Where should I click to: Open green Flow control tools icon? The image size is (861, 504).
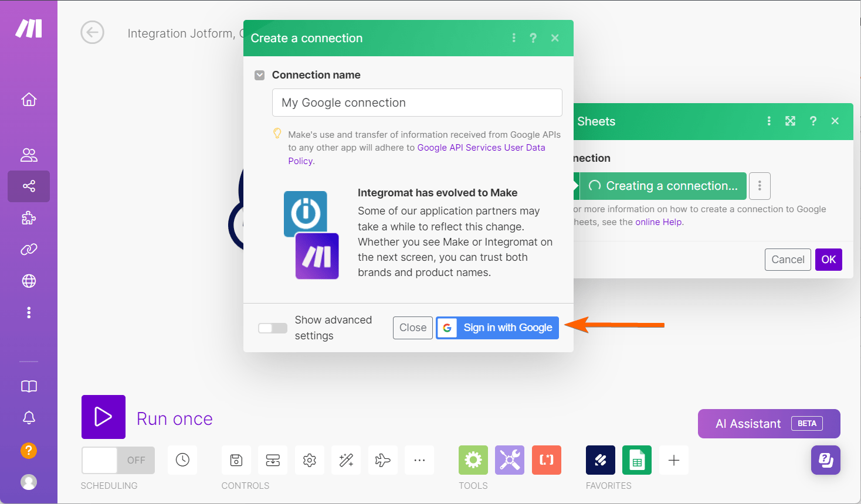click(x=473, y=460)
